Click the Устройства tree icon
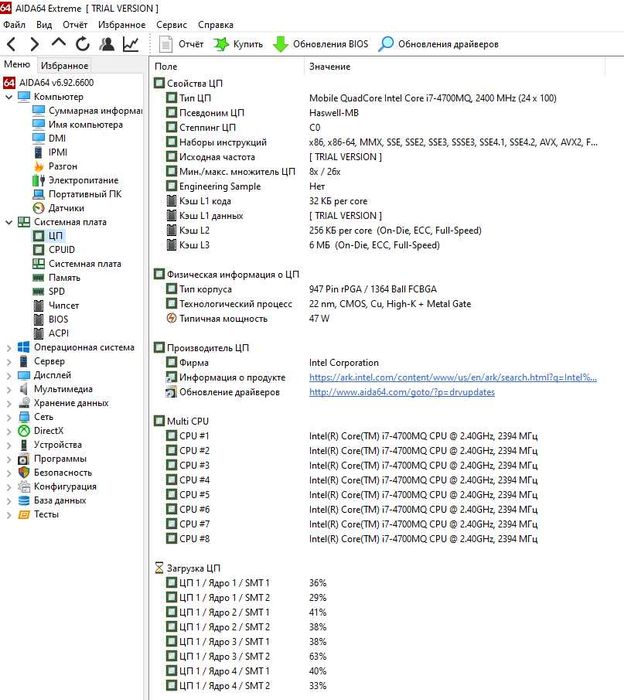The image size is (624, 700). pos(24,445)
